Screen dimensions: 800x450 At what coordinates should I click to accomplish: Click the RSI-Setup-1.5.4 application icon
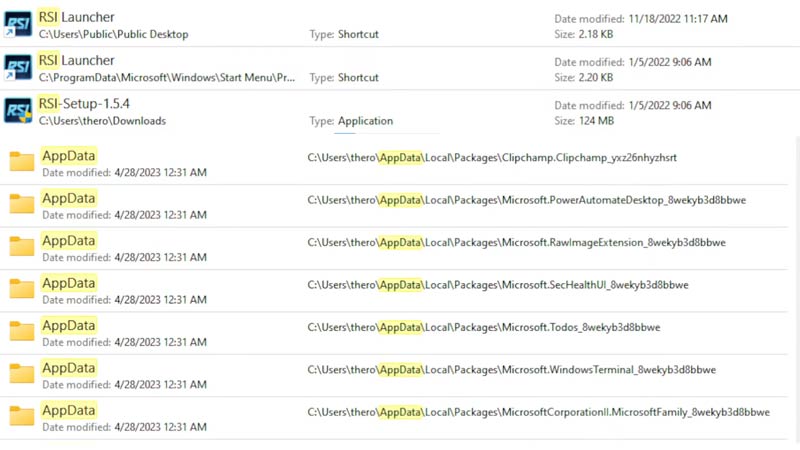(18, 111)
